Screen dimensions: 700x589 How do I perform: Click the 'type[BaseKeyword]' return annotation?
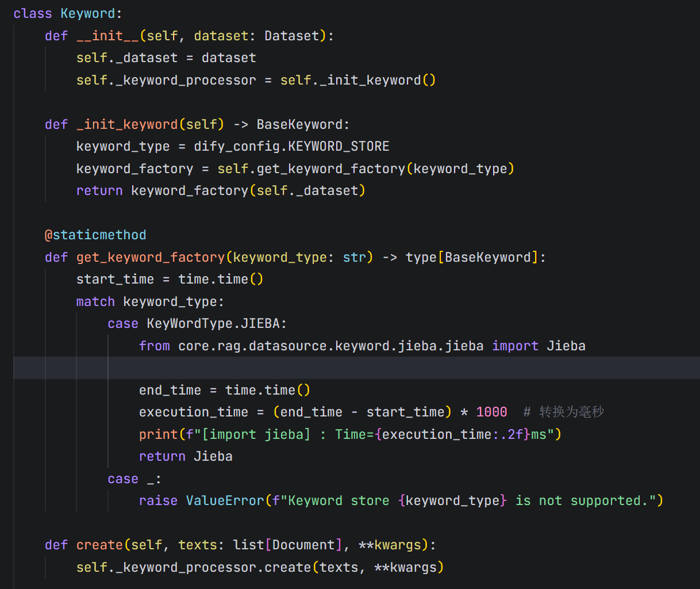472,257
